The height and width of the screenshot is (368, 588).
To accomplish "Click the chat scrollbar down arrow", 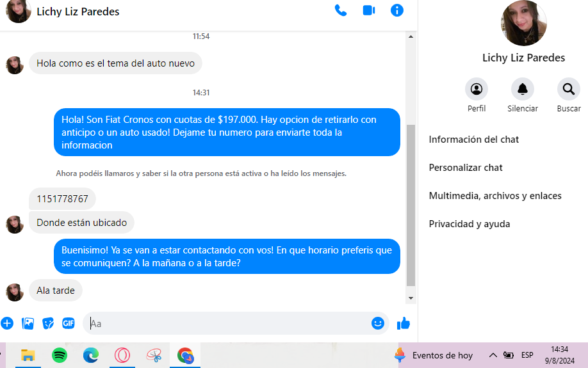I will click(x=411, y=298).
